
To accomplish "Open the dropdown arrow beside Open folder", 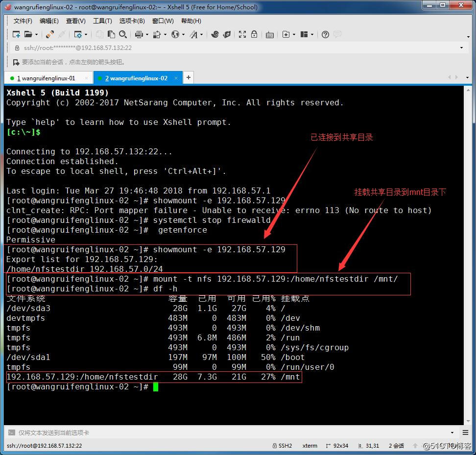I will (36, 35).
